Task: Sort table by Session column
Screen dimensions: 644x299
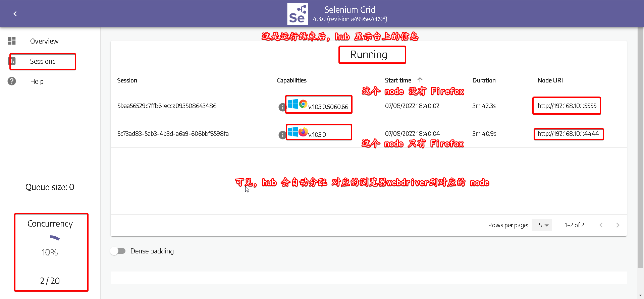Action: coord(127,80)
